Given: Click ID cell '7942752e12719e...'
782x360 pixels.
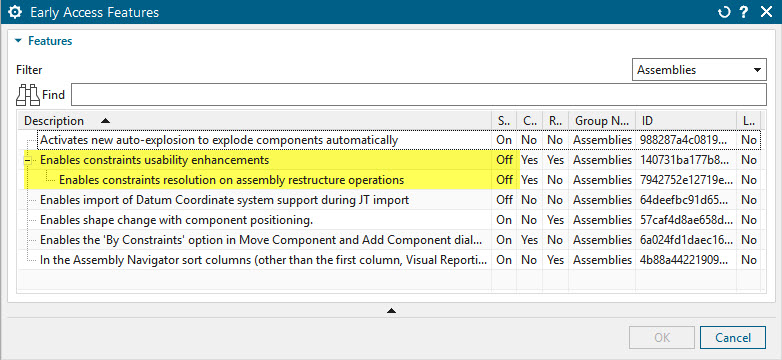Looking at the screenshot, I should [685, 180].
